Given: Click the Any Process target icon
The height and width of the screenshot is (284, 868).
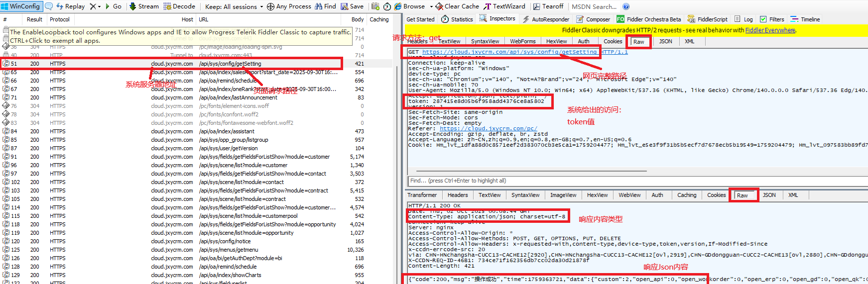Looking at the screenshot, I should pyautogui.click(x=270, y=6).
